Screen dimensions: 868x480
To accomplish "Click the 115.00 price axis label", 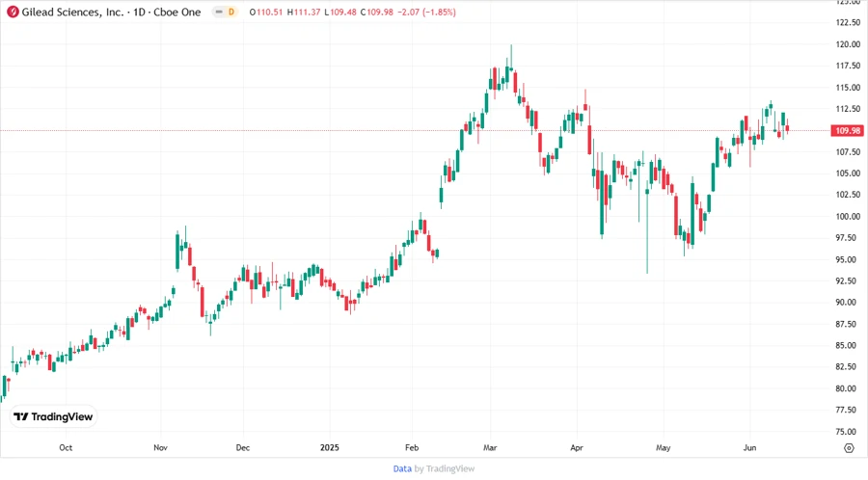I will point(848,88).
